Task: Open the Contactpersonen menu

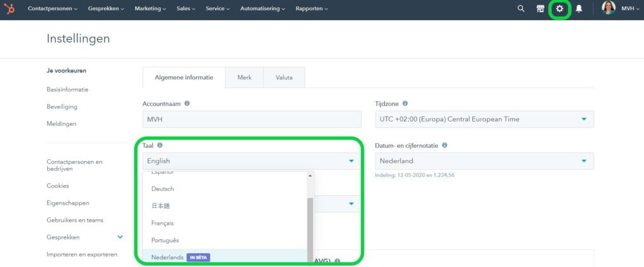Action: click(53, 9)
